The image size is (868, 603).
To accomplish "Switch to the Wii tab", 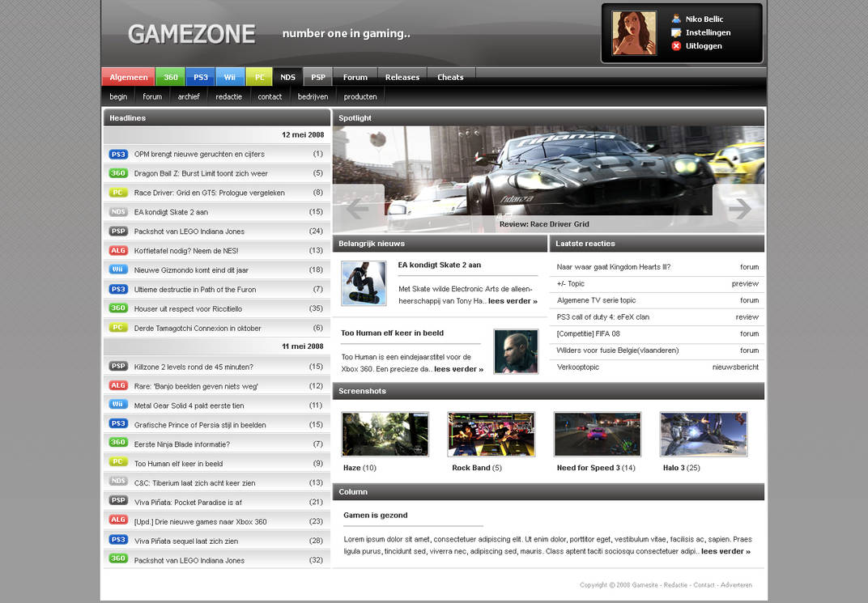I will [230, 77].
